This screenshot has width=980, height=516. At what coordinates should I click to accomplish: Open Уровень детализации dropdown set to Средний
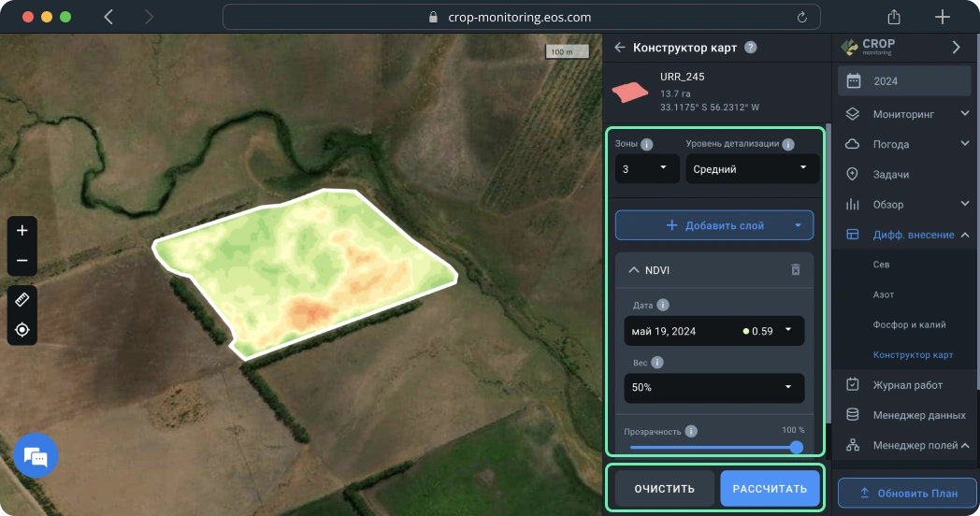pyautogui.click(x=752, y=169)
